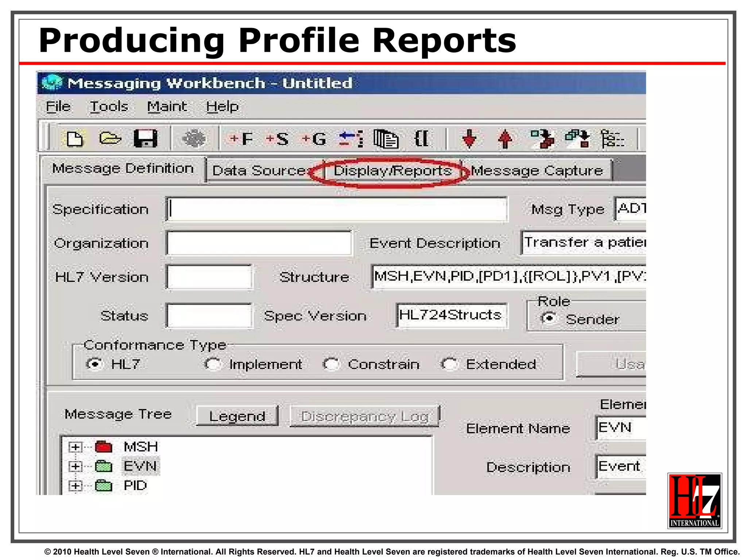Screen dimensions: 747x560
Task: Open the Maint menu
Action: tap(167, 106)
